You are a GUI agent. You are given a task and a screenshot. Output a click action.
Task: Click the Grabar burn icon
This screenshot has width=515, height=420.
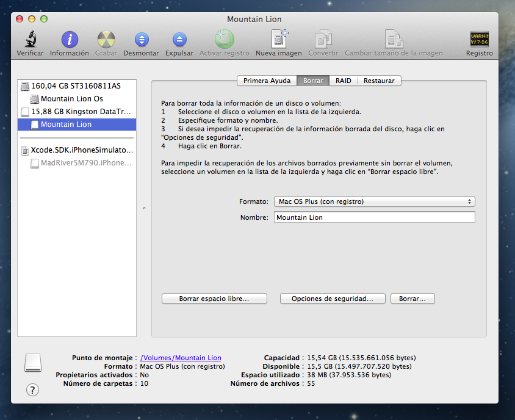coord(106,40)
